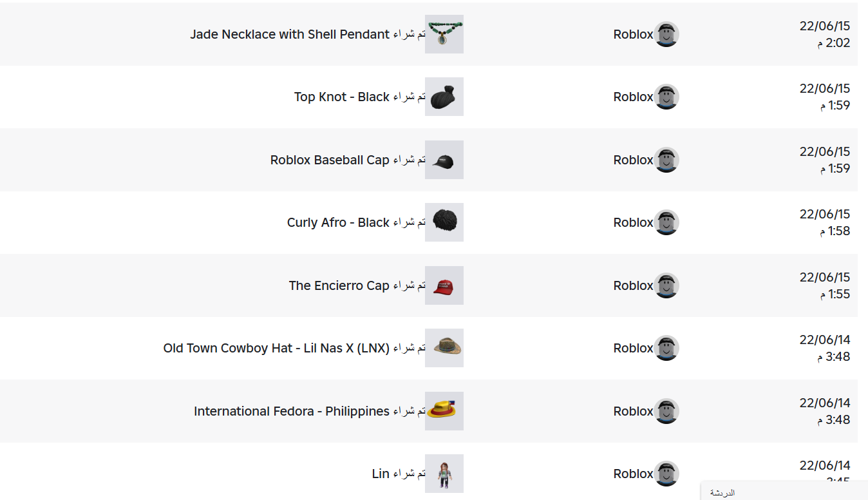
Task: Click the International Fedora Philippines thumbnail
Action: (444, 411)
